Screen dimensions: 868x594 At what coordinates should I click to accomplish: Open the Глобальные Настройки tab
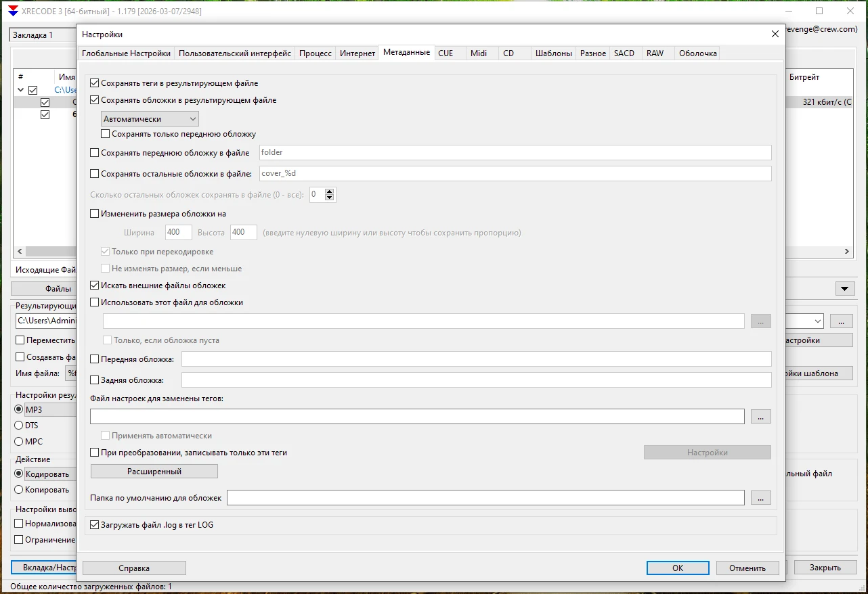tap(126, 53)
